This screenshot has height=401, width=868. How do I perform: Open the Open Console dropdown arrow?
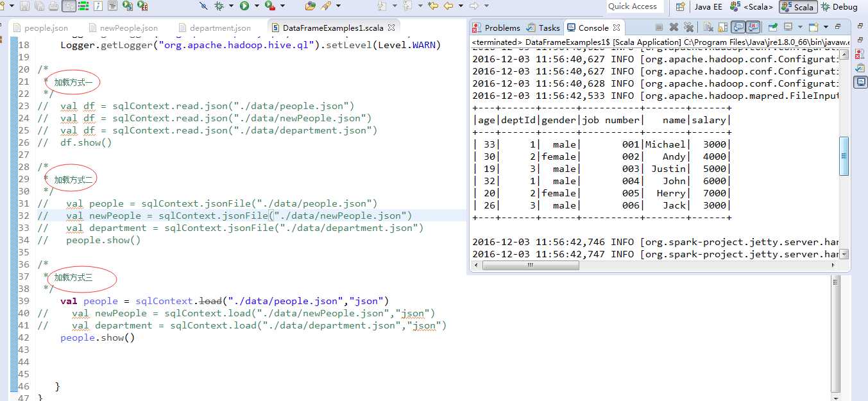[x=826, y=28]
